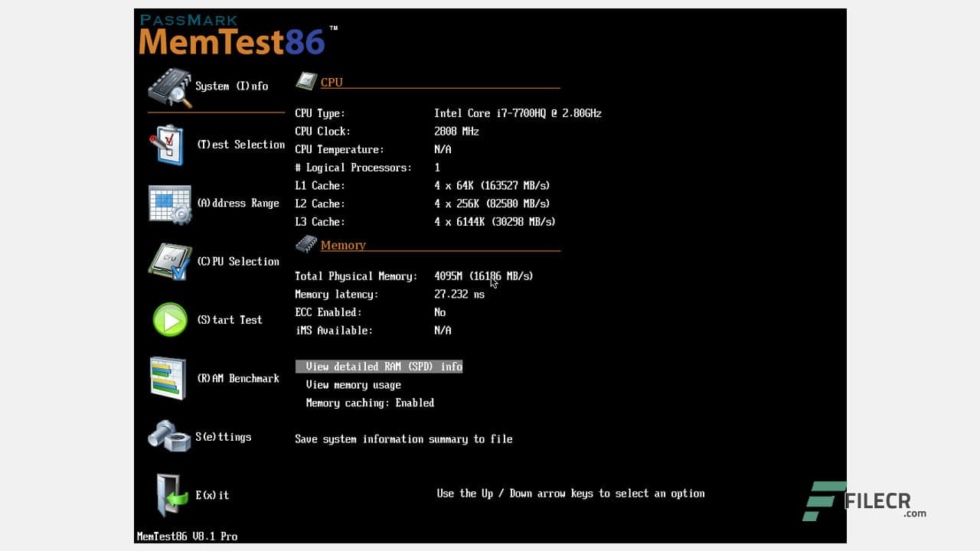The width and height of the screenshot is (980, 551).
Task: Open RAM Benchmark via the chart icon
Action: 169,377
